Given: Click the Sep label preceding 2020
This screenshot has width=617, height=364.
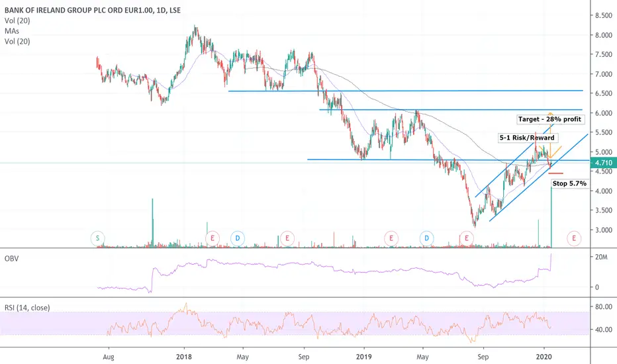Looking at the screenshot, I should (483, 357).
